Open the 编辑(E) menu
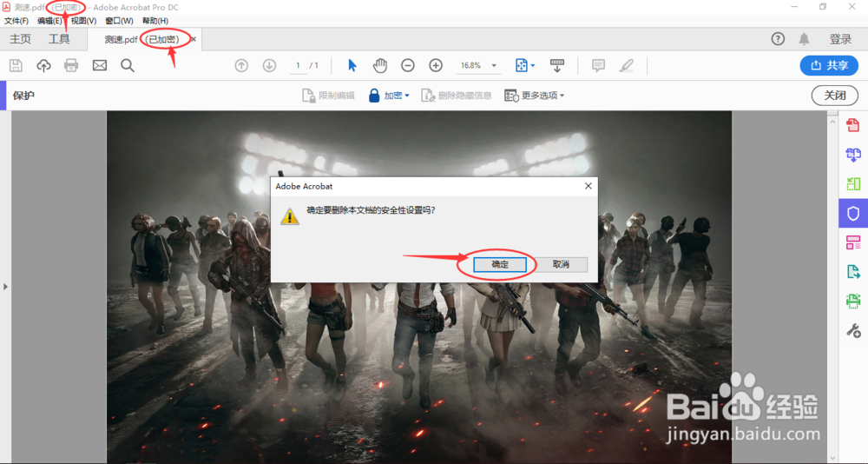 [x=49, y=21]
